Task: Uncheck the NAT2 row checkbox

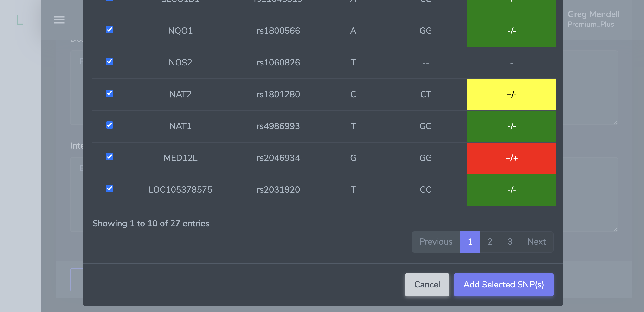Action: click(109, 93)
